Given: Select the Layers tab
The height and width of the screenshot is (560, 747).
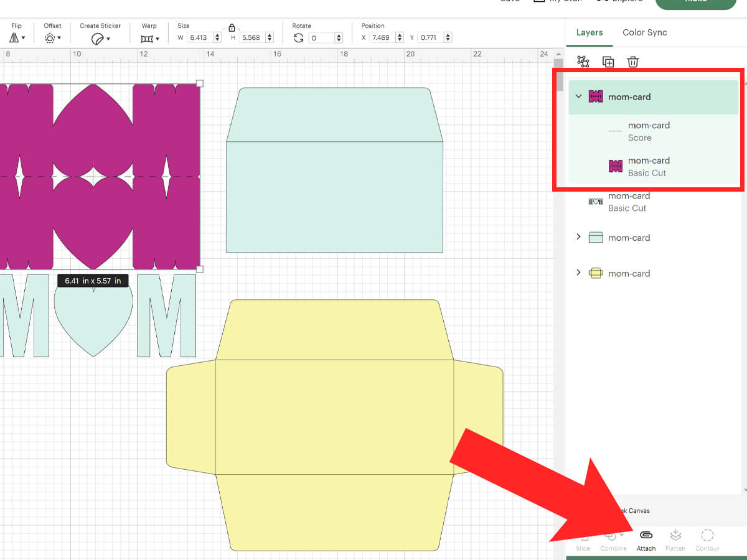Looking at the screenshot, I should tap(590, 32).
